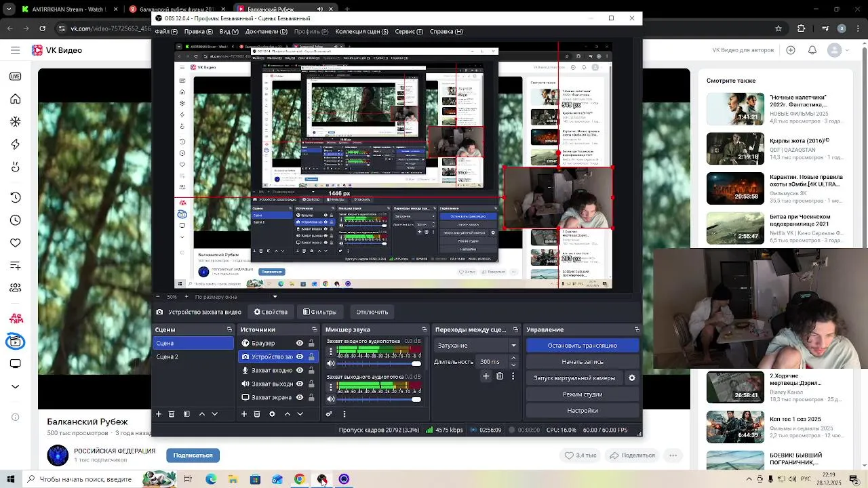This screenshot has height=488, width=868.
Task: Open Вид menu in OBS
Action: point(229,31)
